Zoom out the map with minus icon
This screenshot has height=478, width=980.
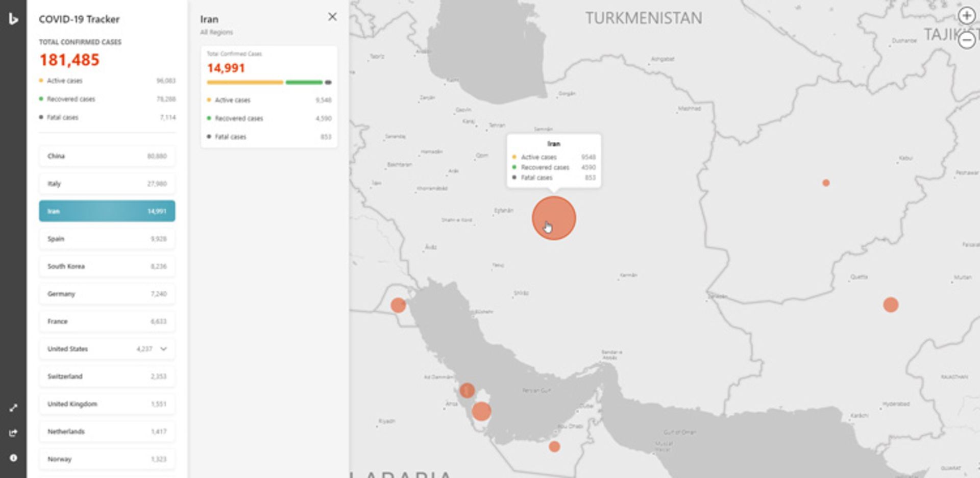(966, 40)
